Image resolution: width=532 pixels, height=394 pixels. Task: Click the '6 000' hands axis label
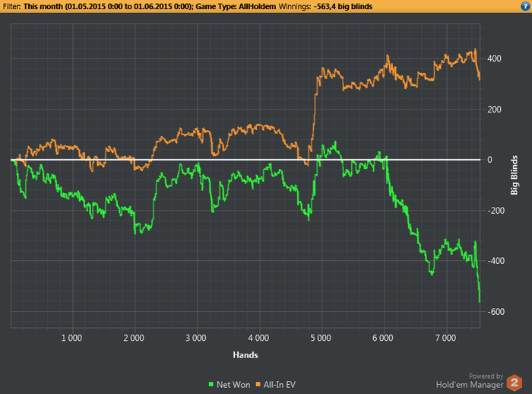[383, 338]
